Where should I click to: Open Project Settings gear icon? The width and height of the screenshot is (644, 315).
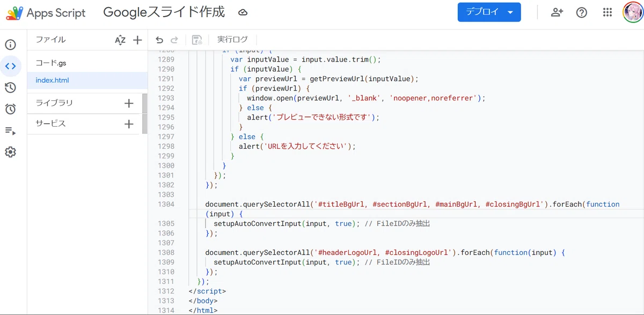click(x=11, y=152)
